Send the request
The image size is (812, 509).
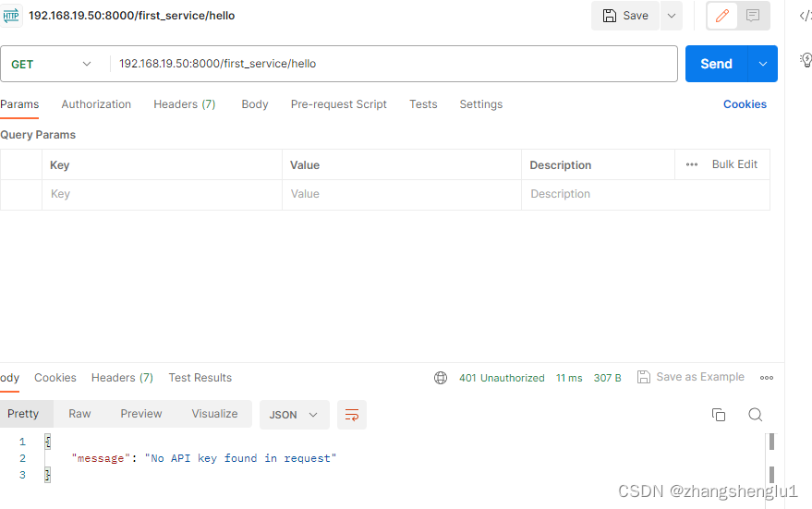click(x=716, y=64)
